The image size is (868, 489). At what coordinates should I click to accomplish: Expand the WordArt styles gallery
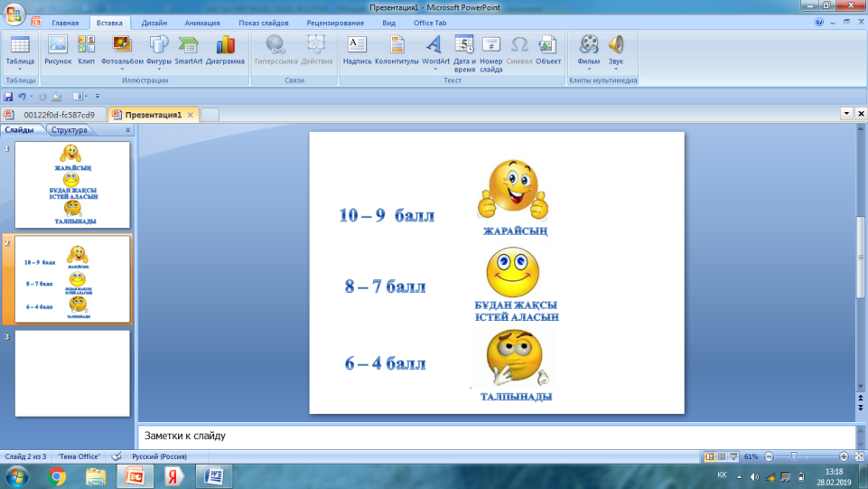pyautogui.click(x=435, y=52)
